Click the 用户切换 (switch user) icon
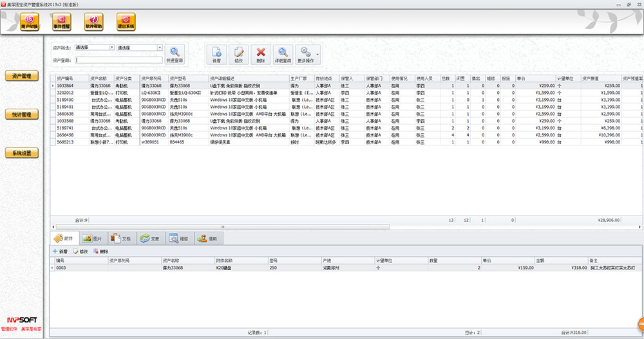The width and height of the screenshot is (644, 339). (x=30, y=23)
